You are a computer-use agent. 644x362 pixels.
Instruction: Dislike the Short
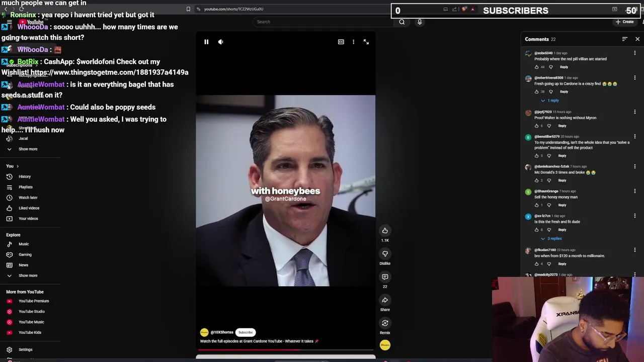[385, 253]
